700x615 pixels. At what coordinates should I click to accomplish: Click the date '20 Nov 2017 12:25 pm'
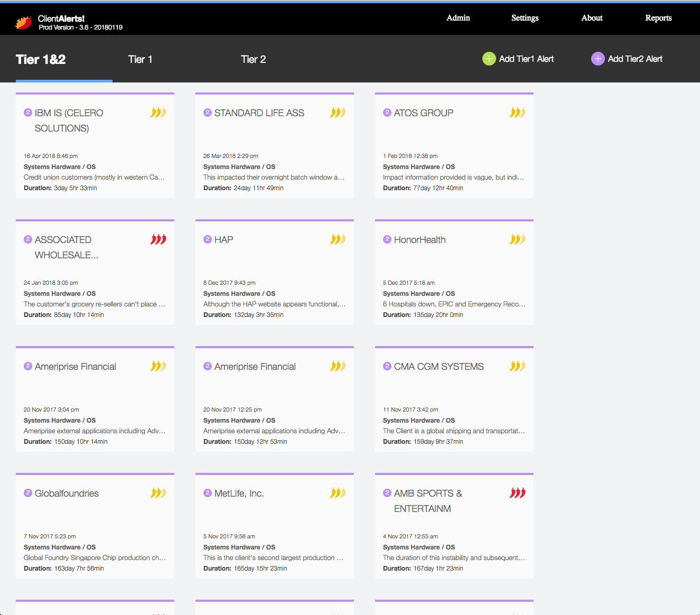coord(232,409)
